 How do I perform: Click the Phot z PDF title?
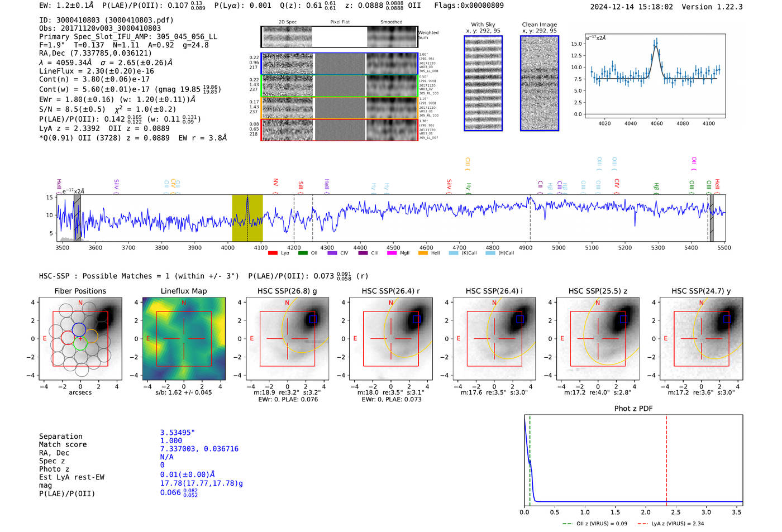(x=633, y=409)
